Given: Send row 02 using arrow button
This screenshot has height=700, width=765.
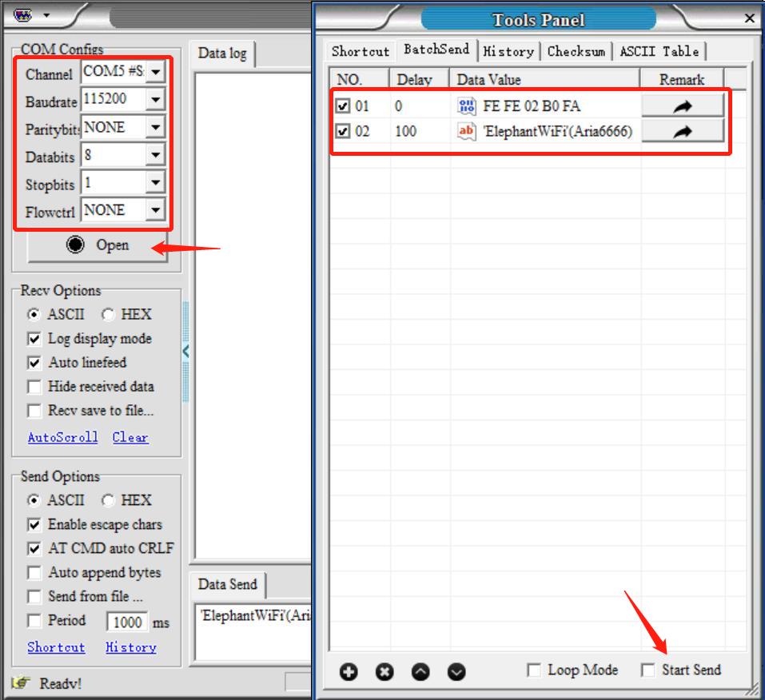Looking at the screenshot, I should coord(682,131).
